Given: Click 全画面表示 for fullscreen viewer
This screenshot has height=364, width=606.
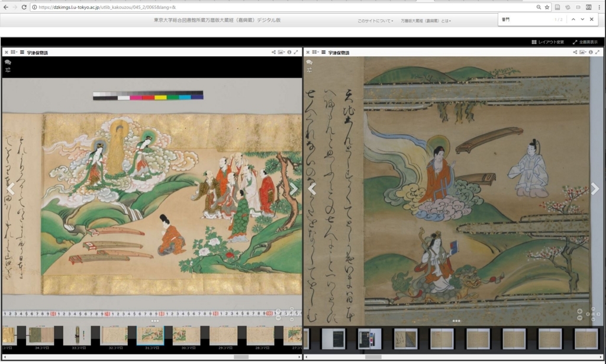Looking at the screenshot, I should click(585, 42).
